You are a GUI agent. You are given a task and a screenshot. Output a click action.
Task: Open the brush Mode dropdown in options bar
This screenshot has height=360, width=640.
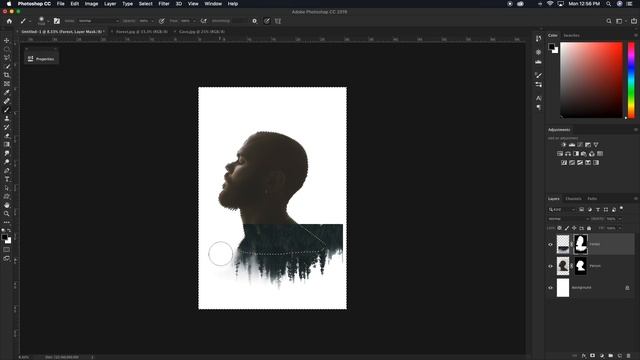click(x=98, y=21)
